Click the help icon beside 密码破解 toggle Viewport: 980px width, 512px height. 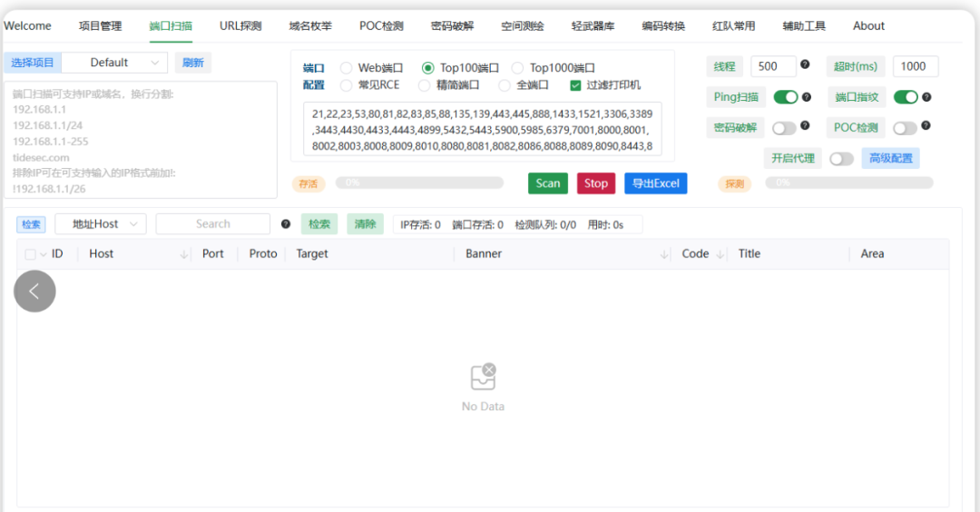click(805, 125)
